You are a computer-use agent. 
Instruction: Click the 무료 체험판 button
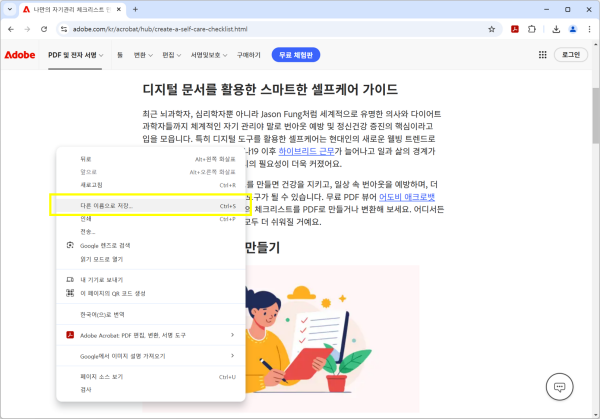pos(296,55)
